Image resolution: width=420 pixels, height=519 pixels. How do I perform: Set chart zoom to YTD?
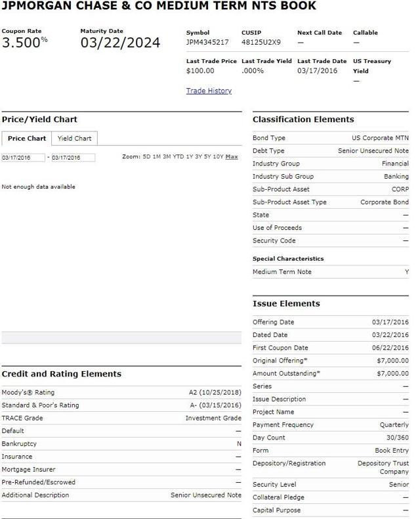(x=178, y=156)
